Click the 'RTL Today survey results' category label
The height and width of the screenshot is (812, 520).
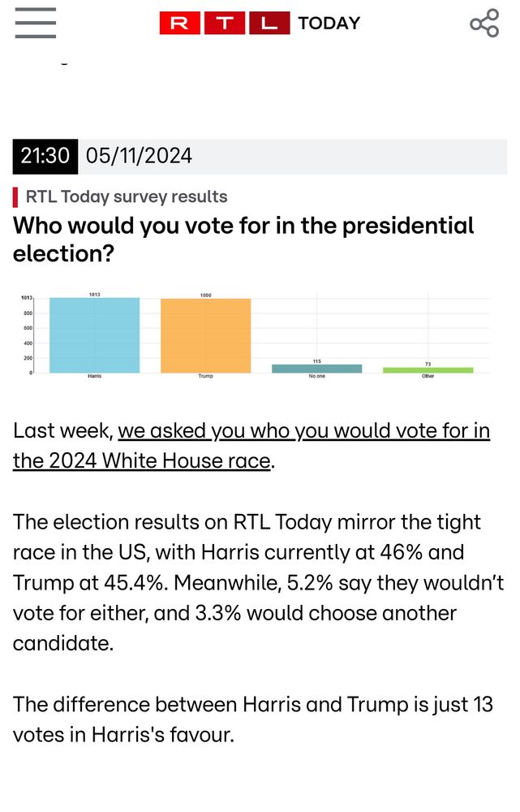(126, 196)
